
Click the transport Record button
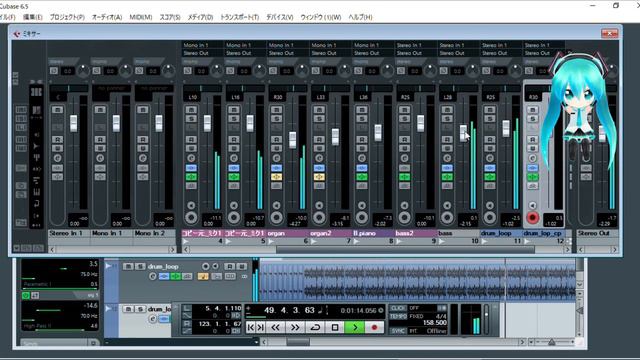pos(374,327)
